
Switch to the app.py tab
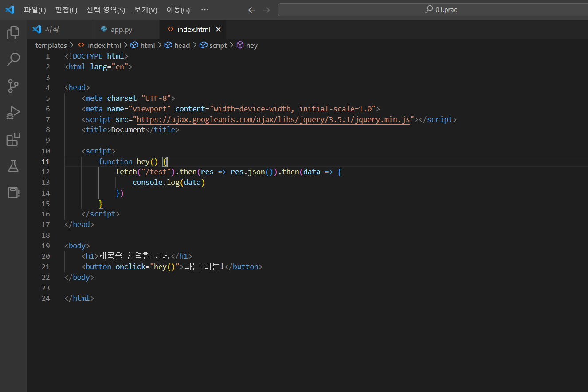(126, 29)
